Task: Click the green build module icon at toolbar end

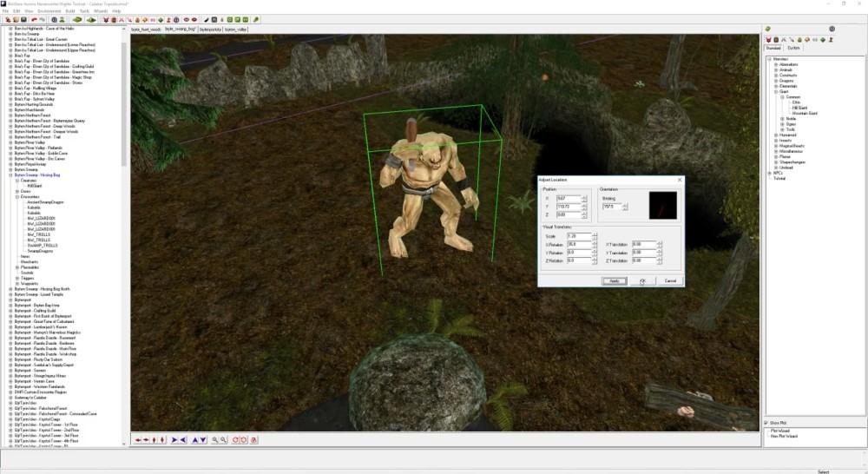Action: pyautogui.click(x=255, y=20)
